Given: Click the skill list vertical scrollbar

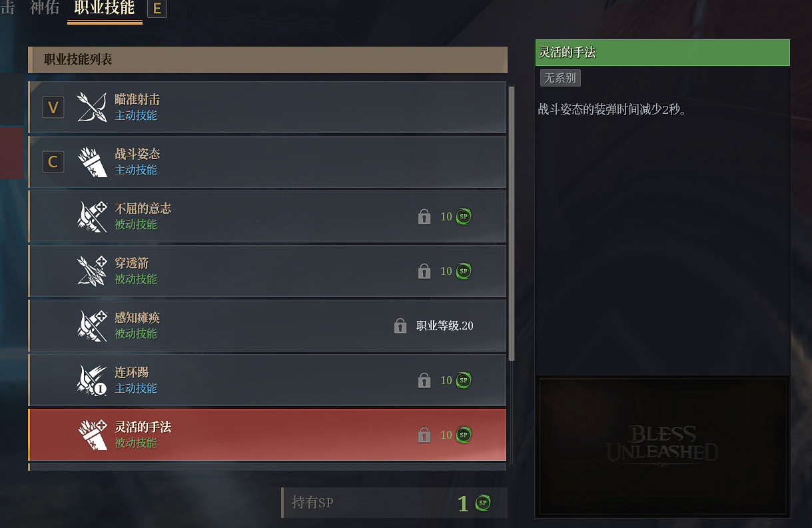Looking at the screenshot, I should pos(512,223).
